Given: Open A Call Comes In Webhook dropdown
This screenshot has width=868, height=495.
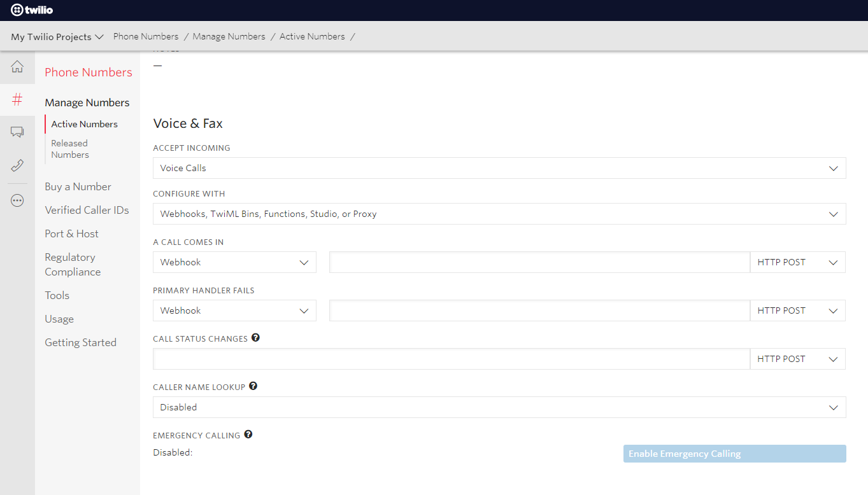Looking at the screenshot, I should coord(234,262).
